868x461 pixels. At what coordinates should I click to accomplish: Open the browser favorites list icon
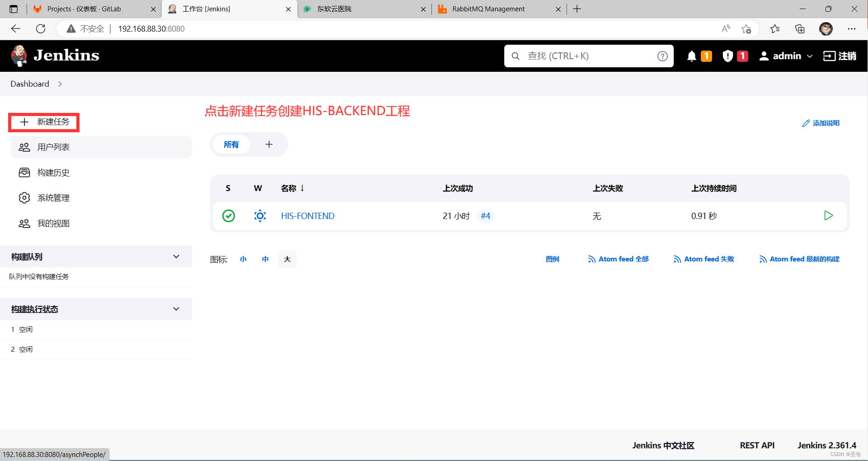coord(775,29)
